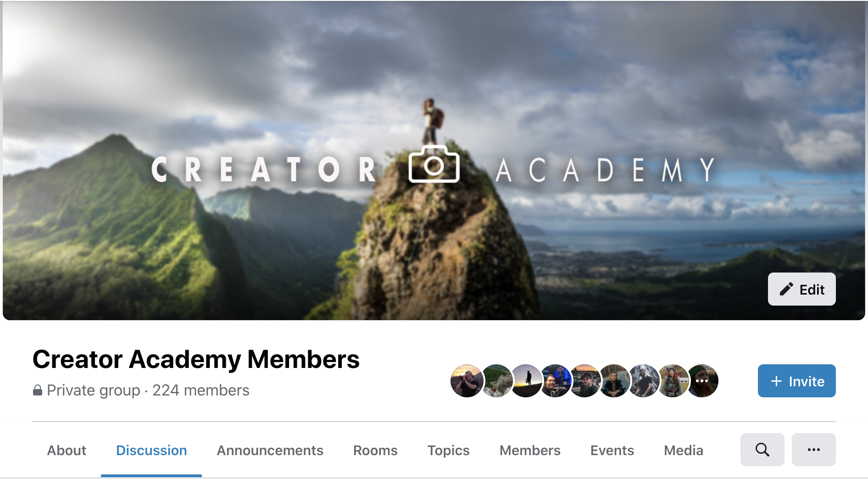Click the Creator Academy Members group title
This screenshot has width=868, height=479.
196,359
